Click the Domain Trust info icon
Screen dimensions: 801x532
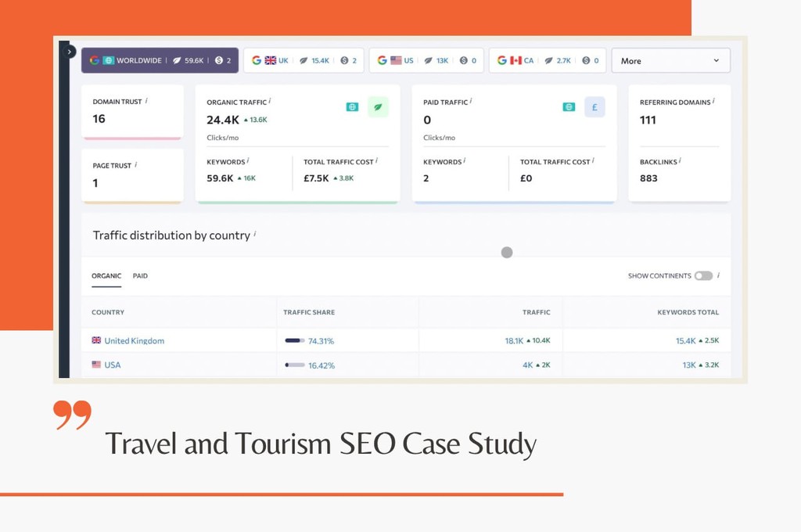pyautogui.click(x=146, y=101)
